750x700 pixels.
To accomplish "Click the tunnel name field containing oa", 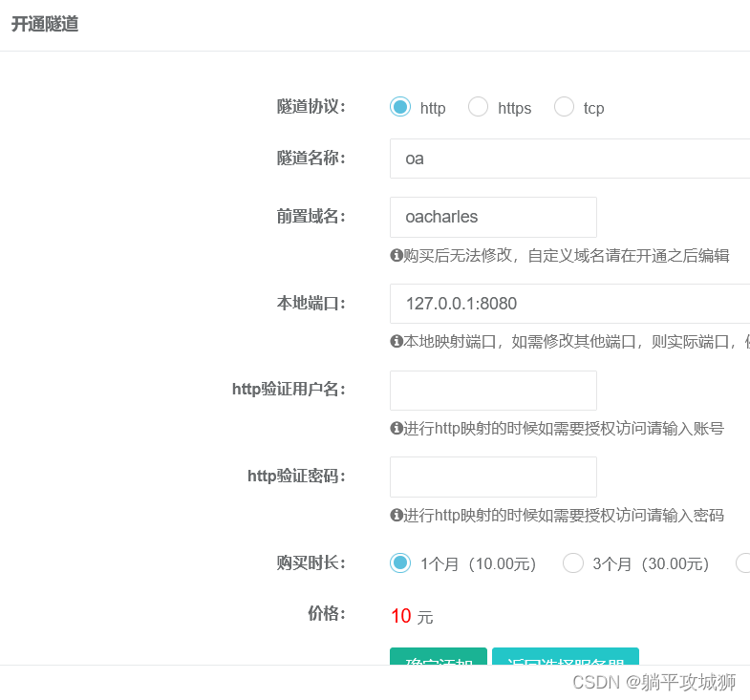I will point(569,159).
